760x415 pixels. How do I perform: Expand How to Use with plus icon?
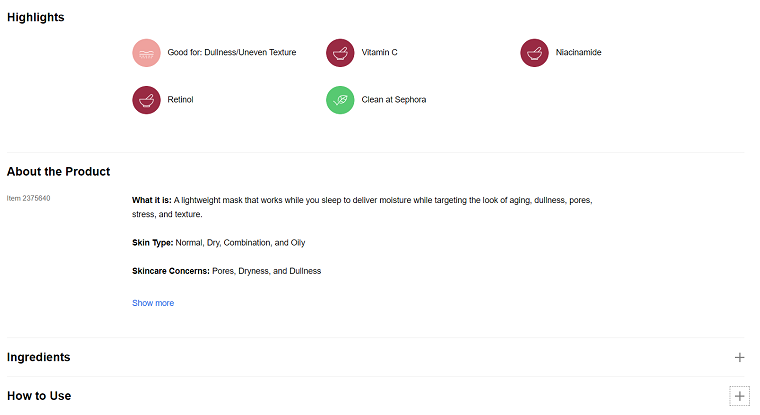click(739, 396)
